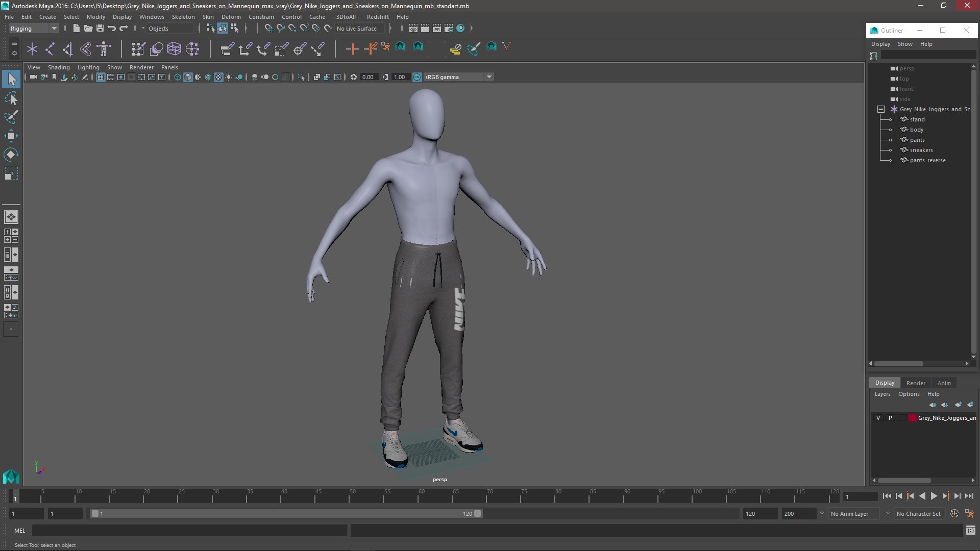Open the Deform menu
The width and height of the screenshot is (980, 551).
pyautogui.click(x=231, y=17)
